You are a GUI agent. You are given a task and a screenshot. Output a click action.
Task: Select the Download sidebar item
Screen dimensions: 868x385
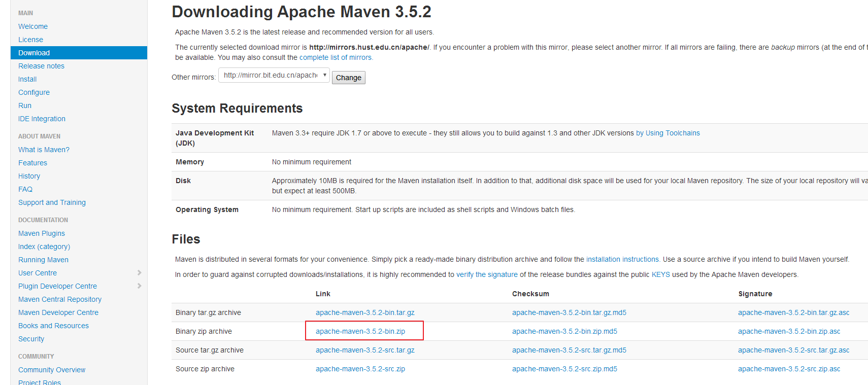79,53
